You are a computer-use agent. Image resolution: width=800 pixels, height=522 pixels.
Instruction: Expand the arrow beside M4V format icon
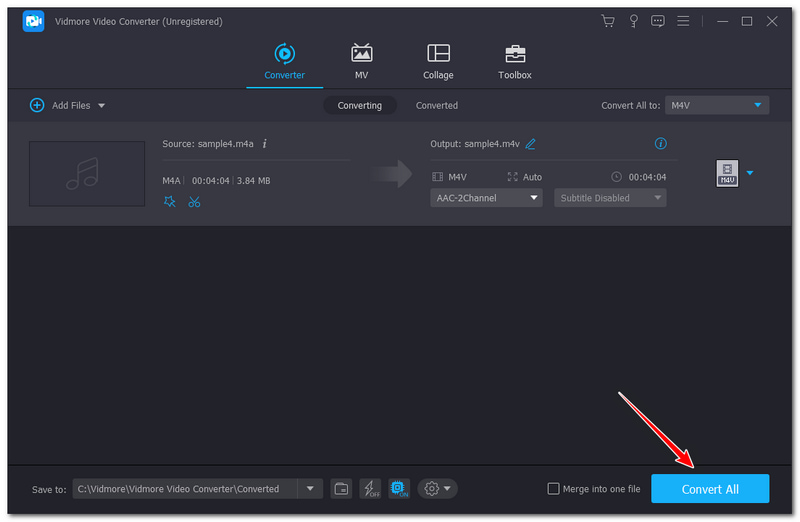pyautogui.click(x=750, y=173)
